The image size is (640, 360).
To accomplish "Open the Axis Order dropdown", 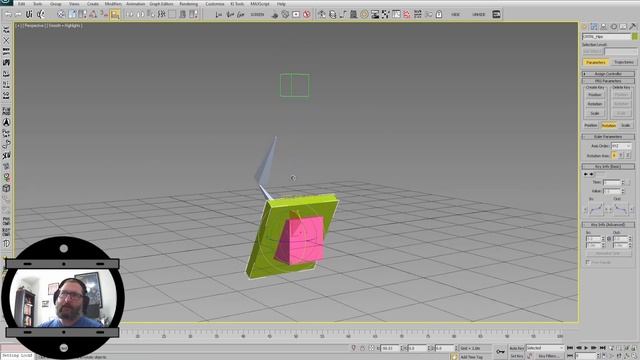I will [621, 146].
